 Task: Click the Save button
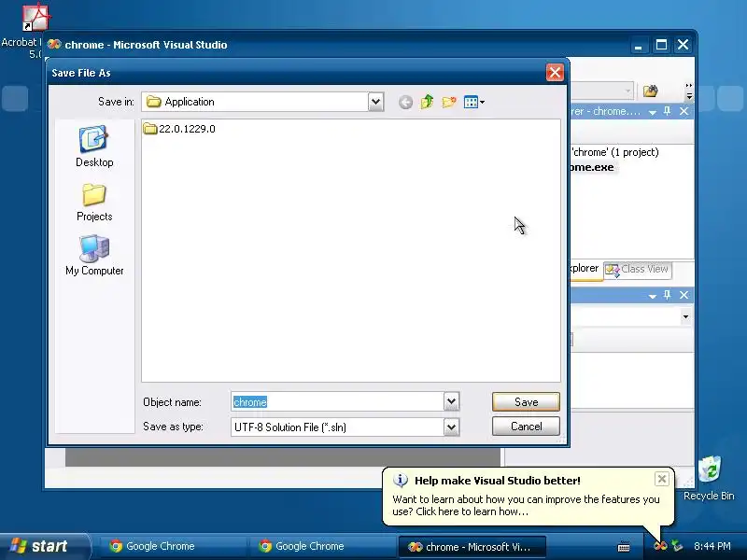pyautogui.click(x=526, y=402)
